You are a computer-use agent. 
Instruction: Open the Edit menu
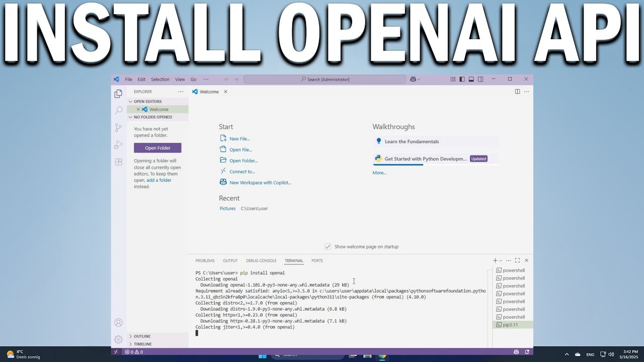click(x=141, y=79)
